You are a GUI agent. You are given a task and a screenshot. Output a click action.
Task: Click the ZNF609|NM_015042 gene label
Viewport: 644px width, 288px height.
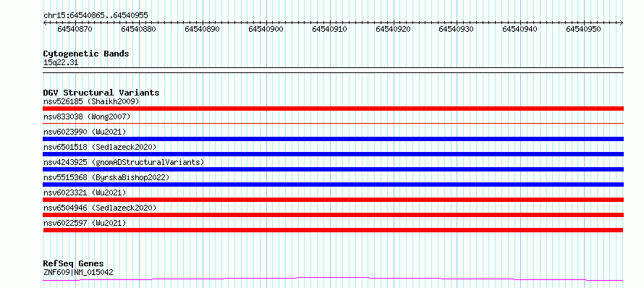tap(78, 272)
